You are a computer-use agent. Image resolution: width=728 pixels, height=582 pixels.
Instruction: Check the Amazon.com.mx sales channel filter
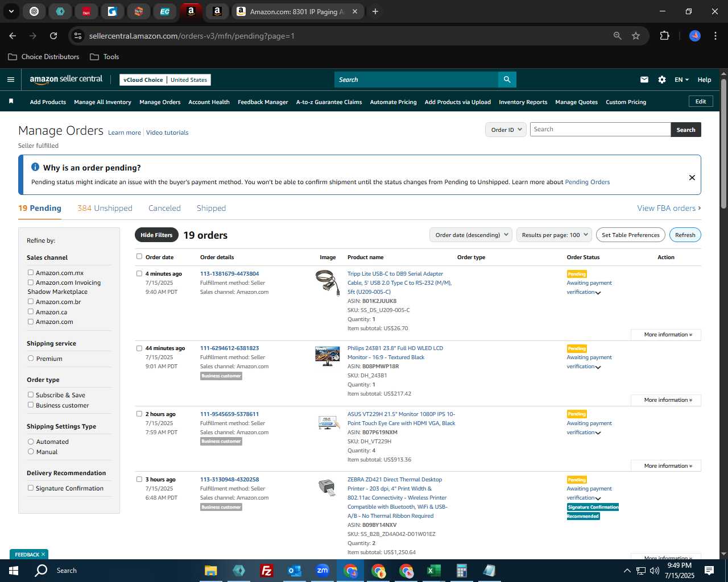[31, 273]
